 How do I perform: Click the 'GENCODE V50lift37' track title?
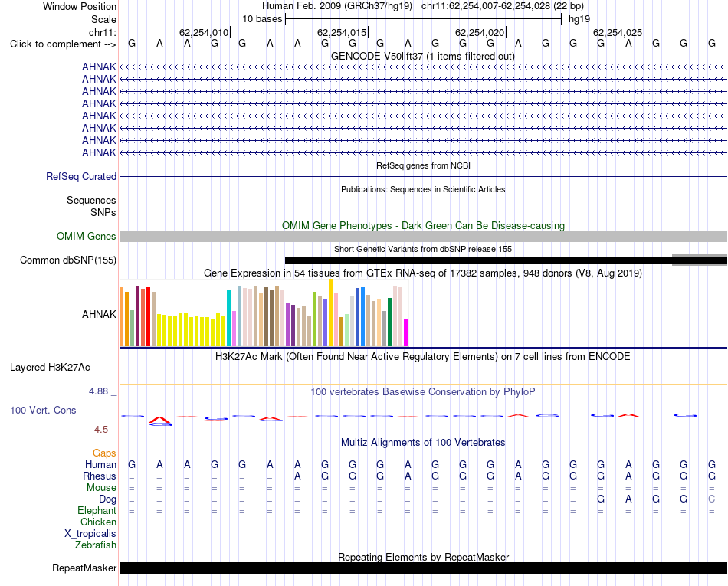[376, 57]
